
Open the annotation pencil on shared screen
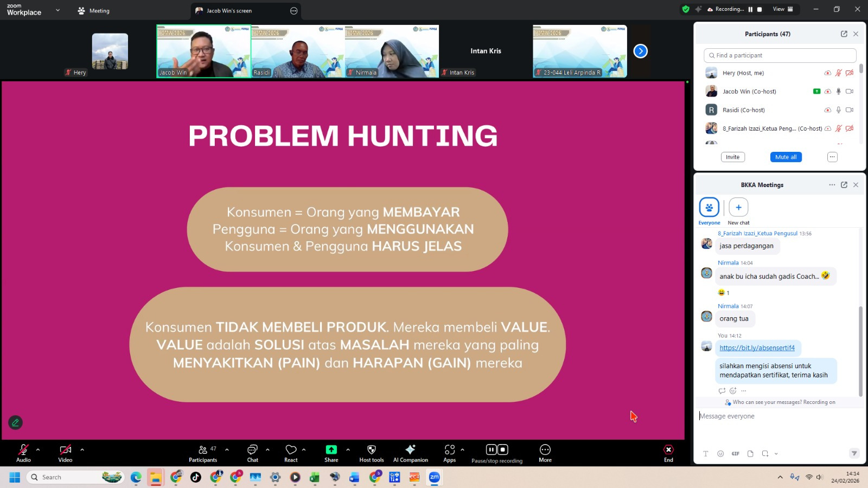[15, 422]
